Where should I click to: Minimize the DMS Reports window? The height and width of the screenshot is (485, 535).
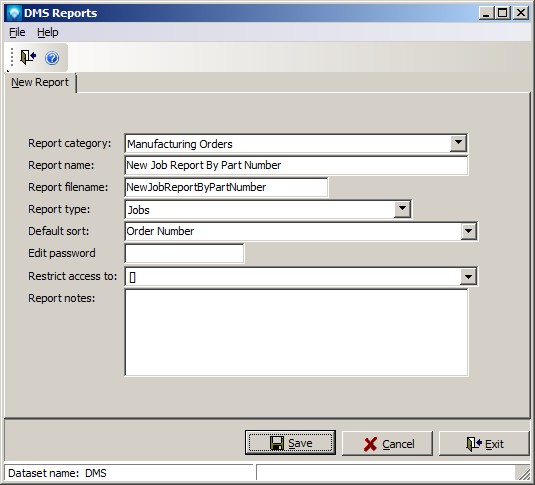coord(486,13)
